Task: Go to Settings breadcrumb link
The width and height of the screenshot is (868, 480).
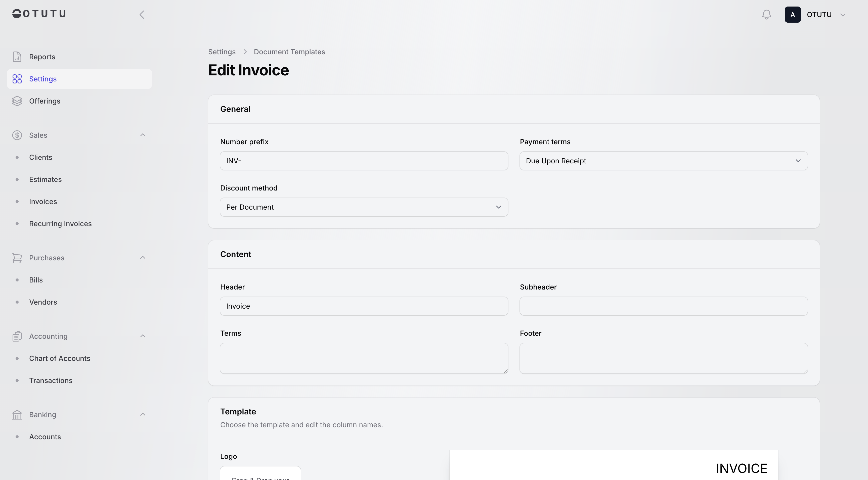Action: 222,52
